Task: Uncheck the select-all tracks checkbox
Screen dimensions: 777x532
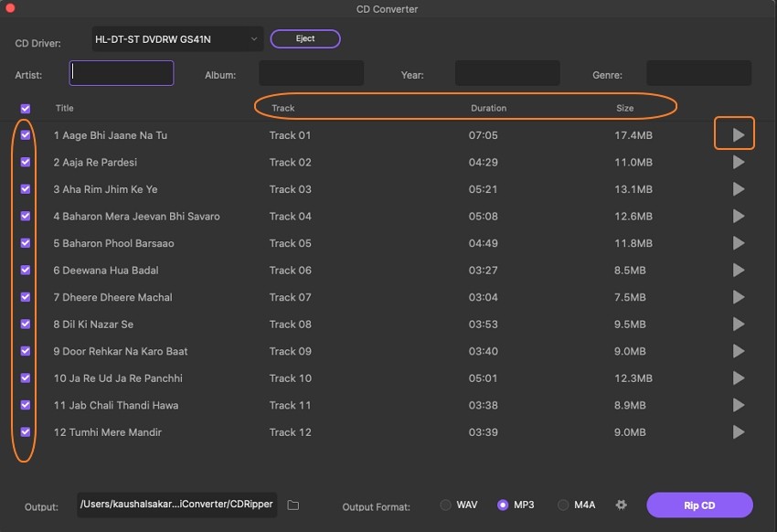Action: [26, 109]
